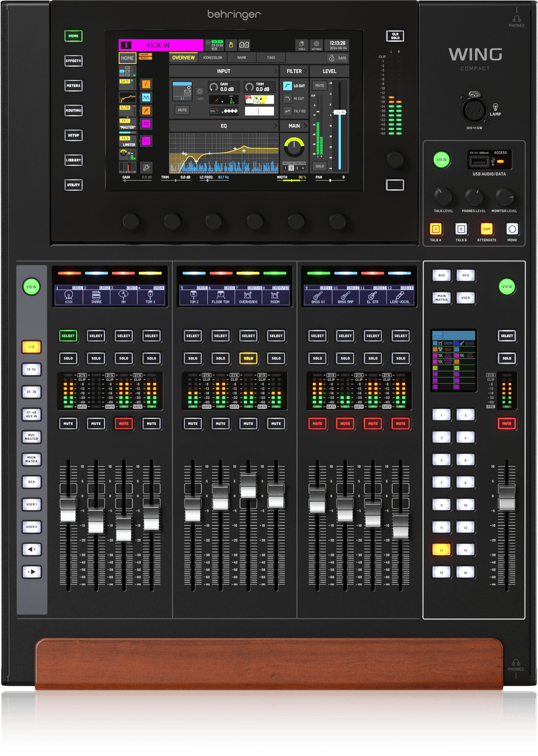Tap the ROOM icon on the scribble strip
538x756 pixels.
click(275, 295)
